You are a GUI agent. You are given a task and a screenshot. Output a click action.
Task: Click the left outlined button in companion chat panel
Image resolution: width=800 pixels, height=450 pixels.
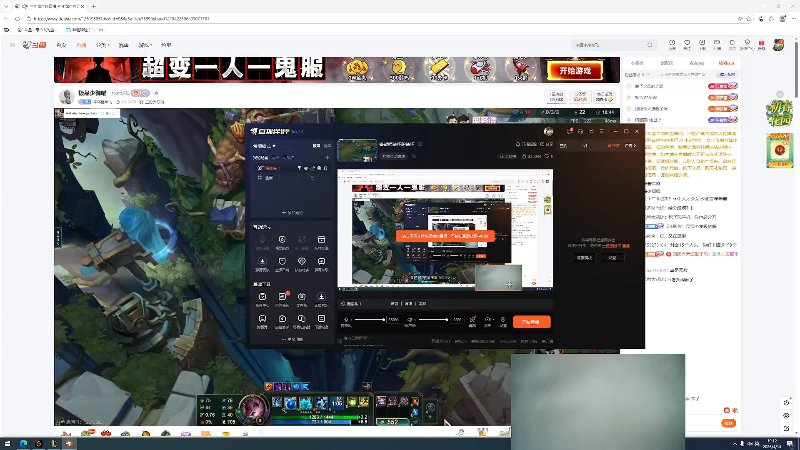pyautogui.click(x=584, y=258)
